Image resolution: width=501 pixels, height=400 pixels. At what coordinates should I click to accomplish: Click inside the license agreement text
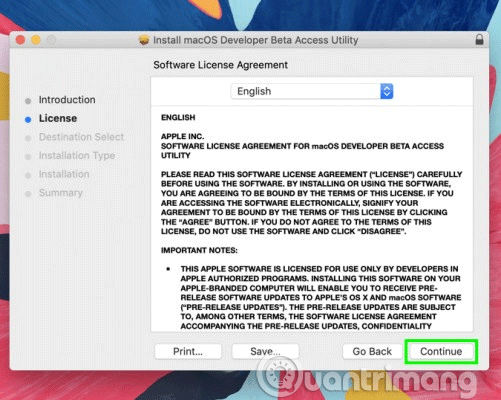[x=312, y=219]
